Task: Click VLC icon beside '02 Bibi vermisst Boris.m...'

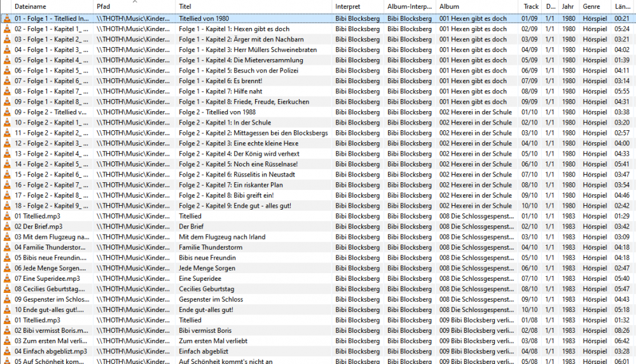Action: pyautogui.click(x=7, y=331)
